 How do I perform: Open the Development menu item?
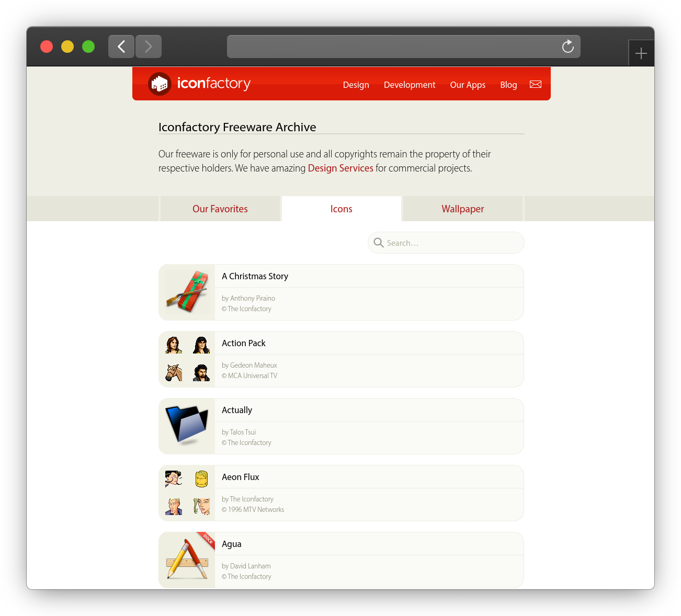point(410,85)
